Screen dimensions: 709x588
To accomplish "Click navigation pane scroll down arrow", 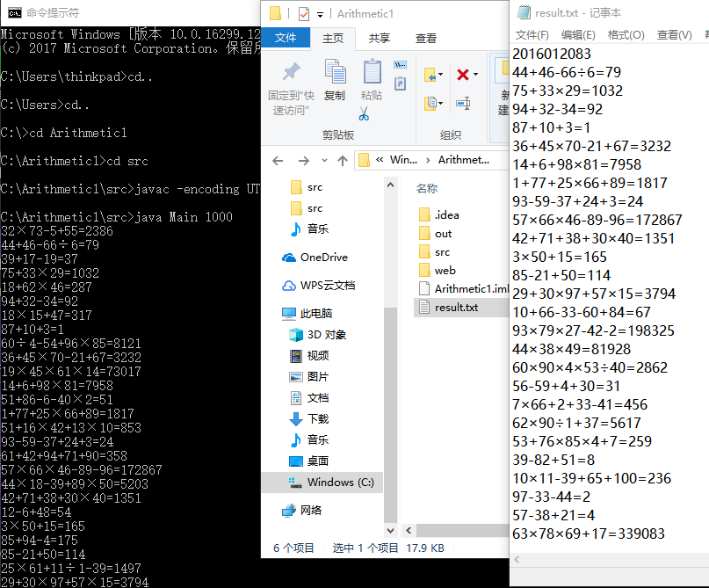I will 391,530.
